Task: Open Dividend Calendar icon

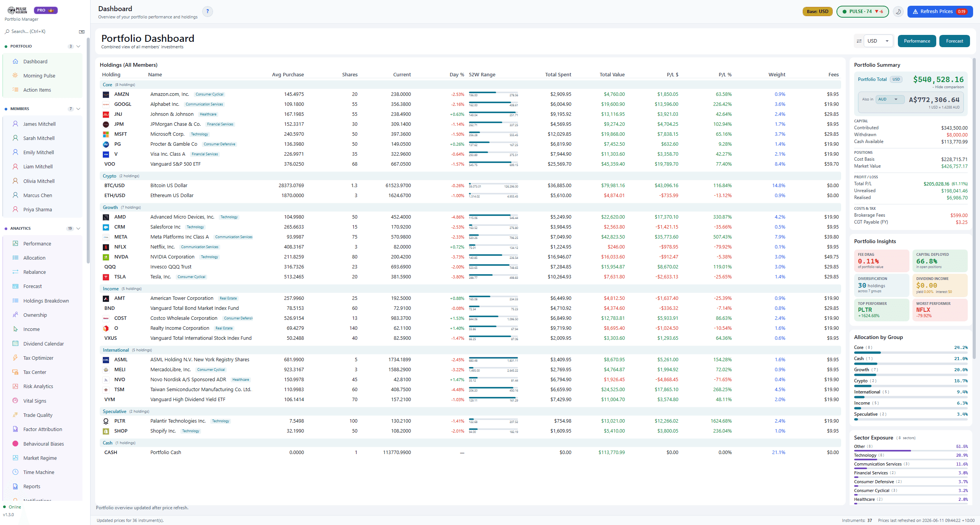Action: [15, 344]
